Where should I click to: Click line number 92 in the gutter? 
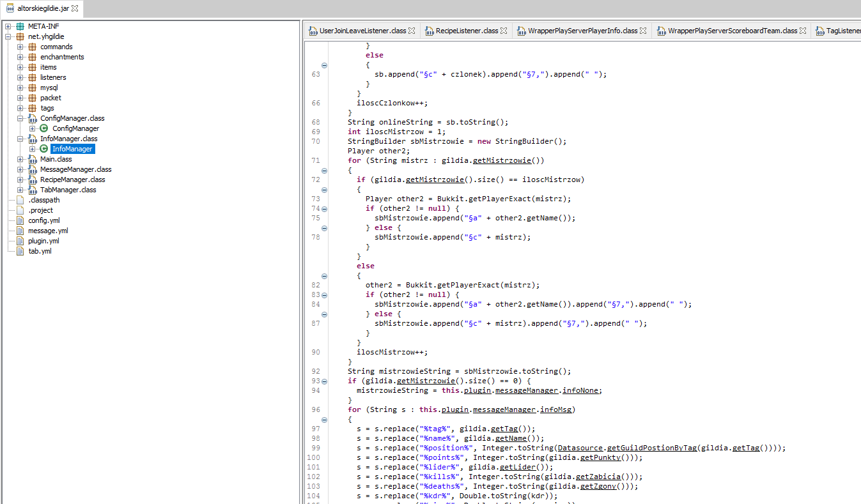coord(316,371)
